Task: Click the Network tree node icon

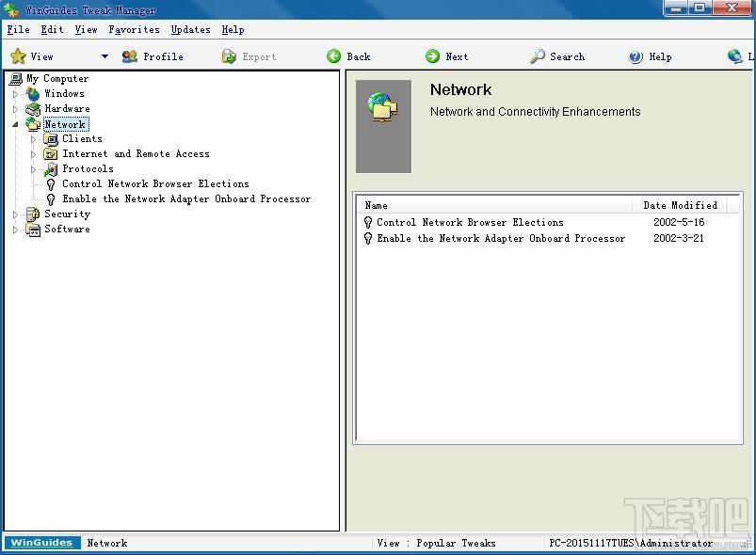Action: (x=33, y=124)
